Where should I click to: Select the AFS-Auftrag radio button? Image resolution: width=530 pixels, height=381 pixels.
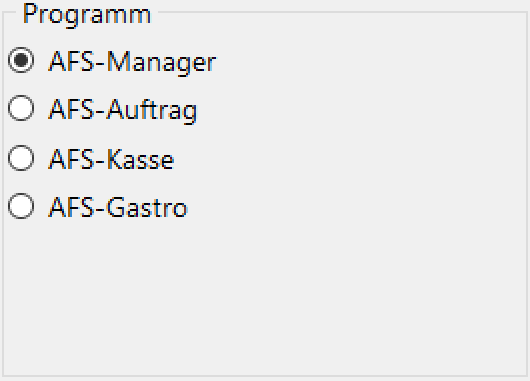click(21, 108)
